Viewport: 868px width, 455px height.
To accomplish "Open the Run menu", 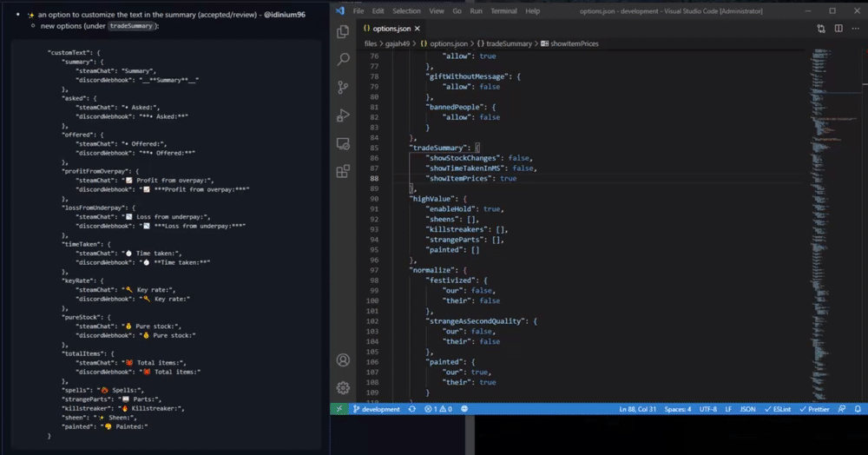I will point(476,11).
